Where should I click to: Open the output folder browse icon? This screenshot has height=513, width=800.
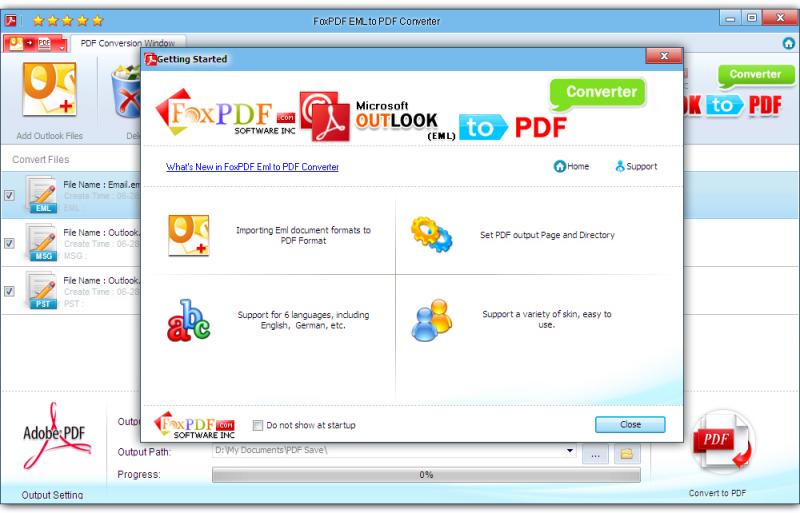tap(627, 454)
